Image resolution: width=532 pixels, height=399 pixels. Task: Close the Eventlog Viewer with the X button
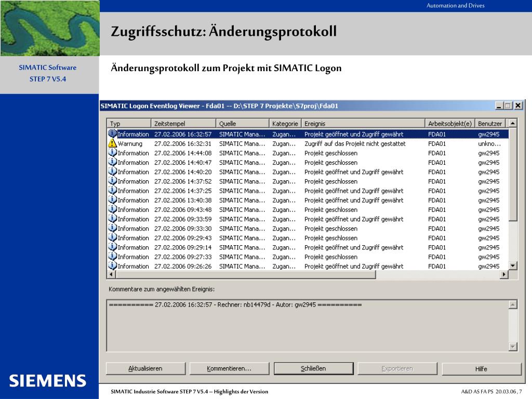pos(518,106)
